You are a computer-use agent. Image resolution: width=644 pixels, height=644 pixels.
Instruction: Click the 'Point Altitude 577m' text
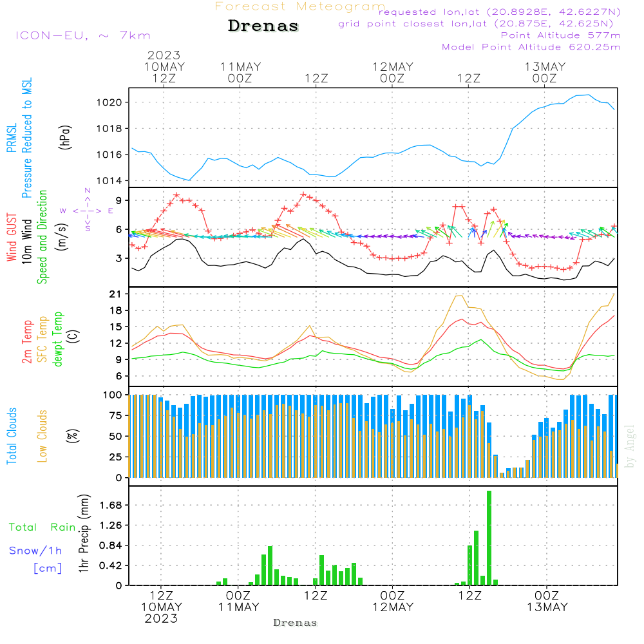point(561,35)
